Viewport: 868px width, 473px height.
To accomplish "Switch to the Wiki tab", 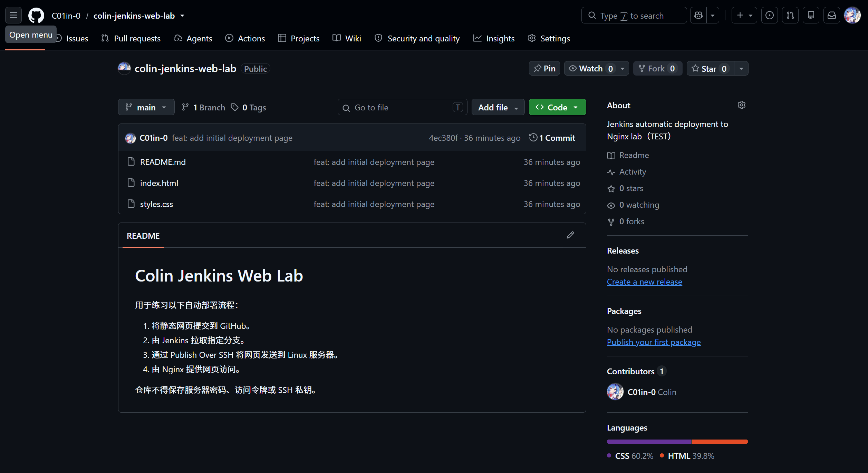I will pos(347,38).
